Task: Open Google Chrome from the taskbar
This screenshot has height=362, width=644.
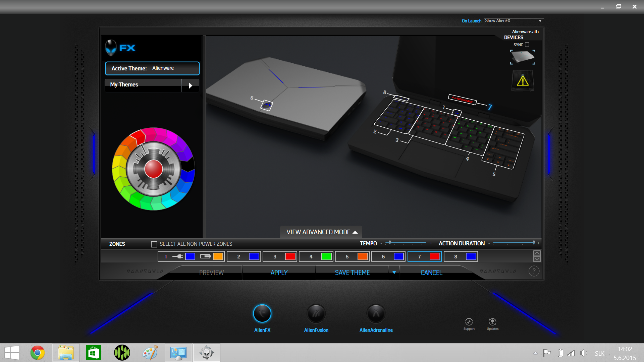Action: pos(38,353)
